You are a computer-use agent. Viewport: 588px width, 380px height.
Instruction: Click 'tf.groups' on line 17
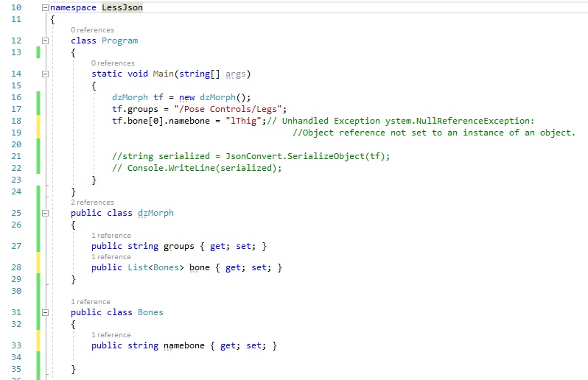tap(135, 109)
